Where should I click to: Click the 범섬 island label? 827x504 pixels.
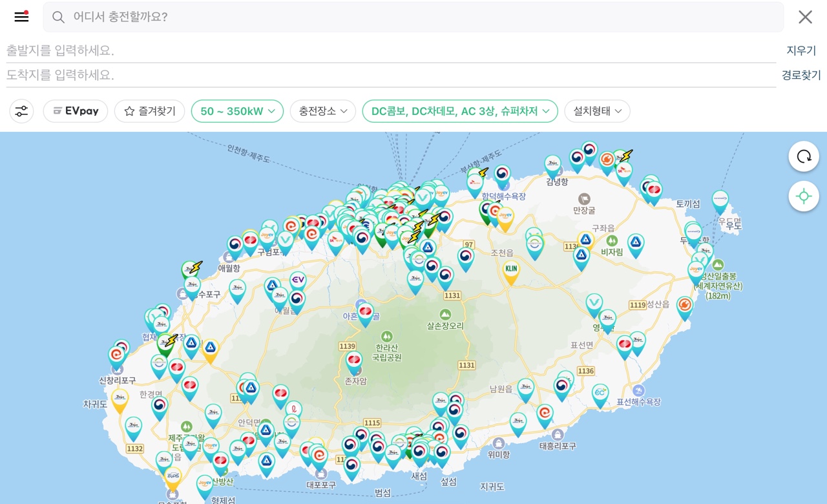[x=382, y=492]
